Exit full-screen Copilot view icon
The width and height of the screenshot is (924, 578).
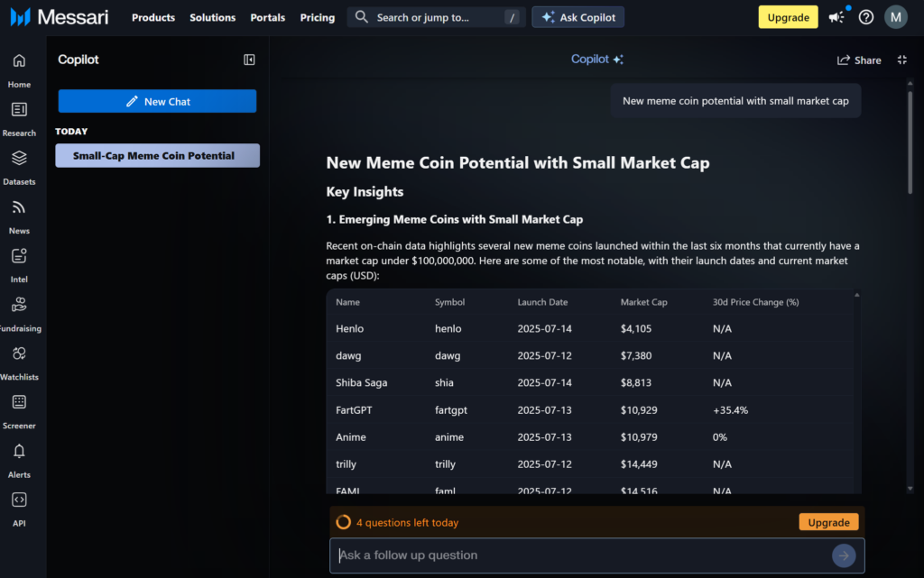point(902,60)
